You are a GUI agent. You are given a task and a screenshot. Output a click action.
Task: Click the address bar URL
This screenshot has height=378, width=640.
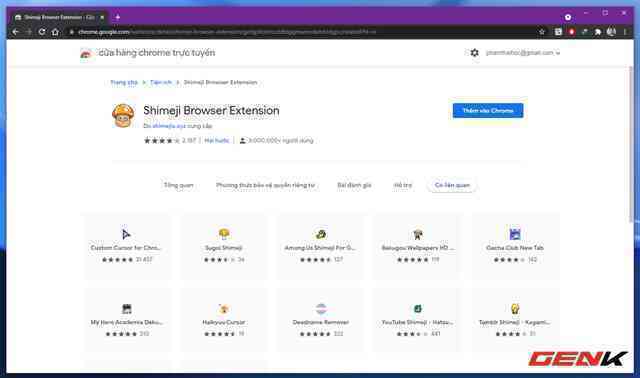click(227, 31)
